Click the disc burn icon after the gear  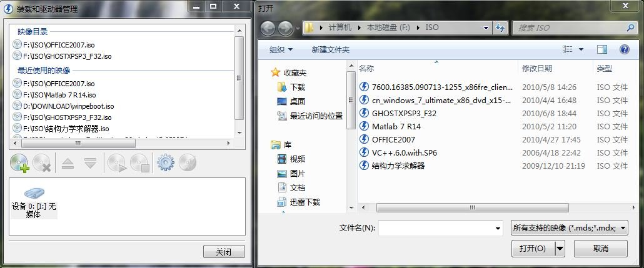tap(188, 162)
